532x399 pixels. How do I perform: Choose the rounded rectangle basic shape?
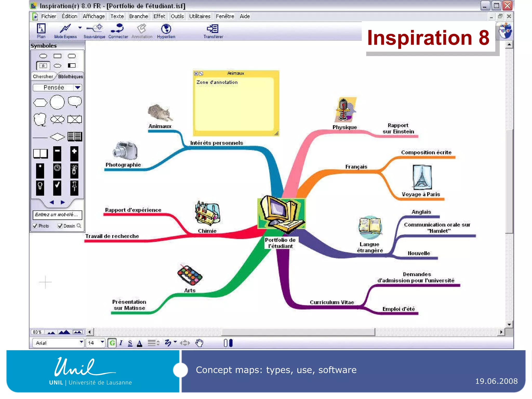coord(72,56)
